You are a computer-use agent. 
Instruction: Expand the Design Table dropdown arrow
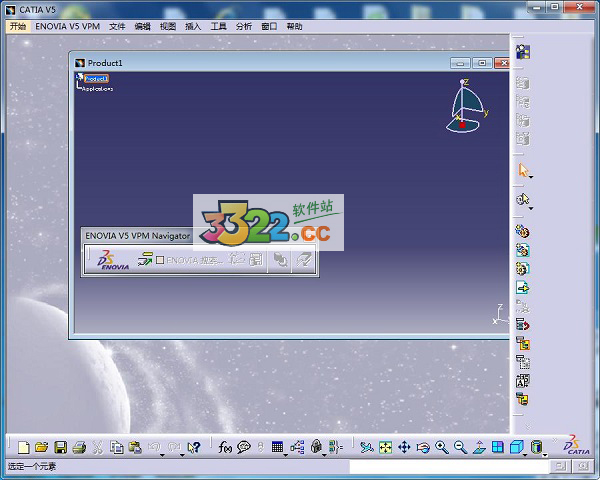285,455
